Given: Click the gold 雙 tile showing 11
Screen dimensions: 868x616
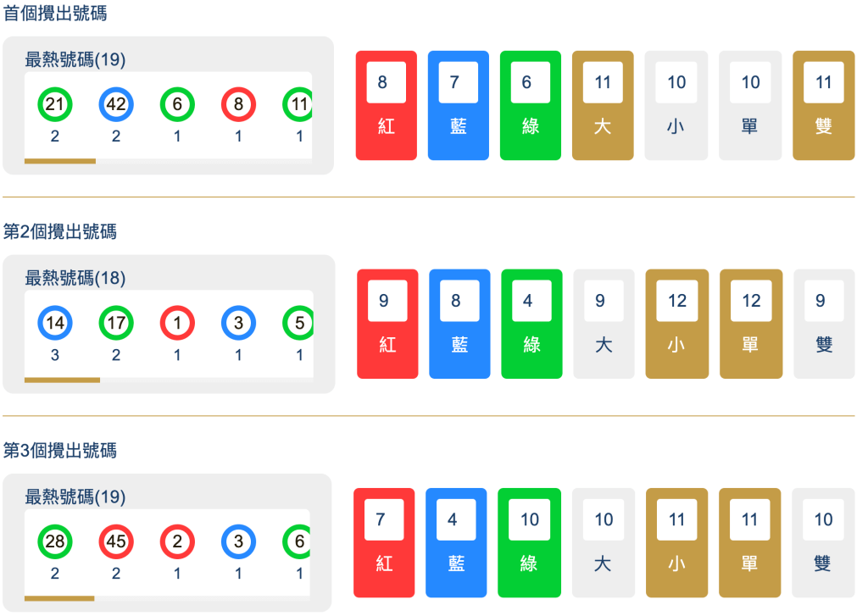Looking at the screenshot, I should click(x=823, y=106).
